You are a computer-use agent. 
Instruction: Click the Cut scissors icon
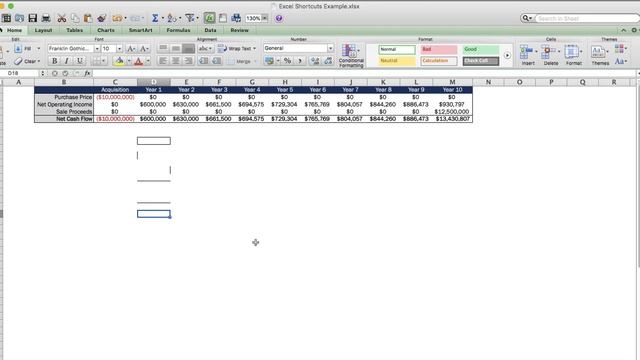pos(62,18)
